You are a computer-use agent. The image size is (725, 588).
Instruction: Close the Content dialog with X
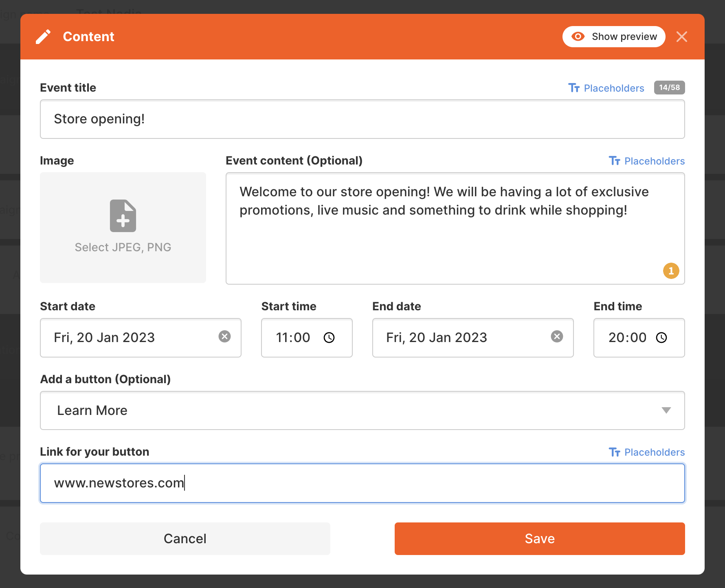point(682,37)
